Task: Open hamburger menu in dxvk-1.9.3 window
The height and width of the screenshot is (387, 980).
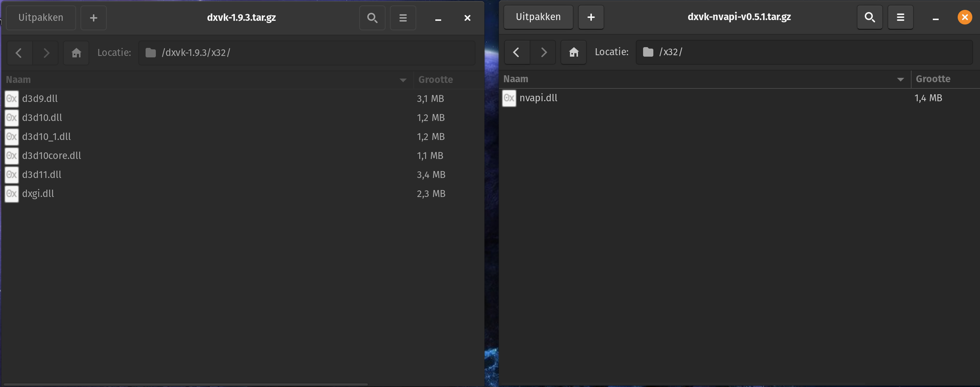Action: pos(403,18)
